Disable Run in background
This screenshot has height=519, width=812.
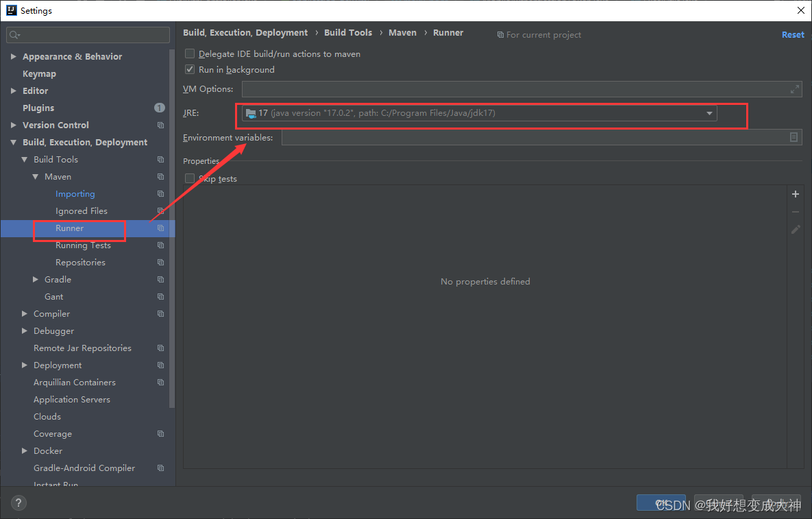pos(190,69)
